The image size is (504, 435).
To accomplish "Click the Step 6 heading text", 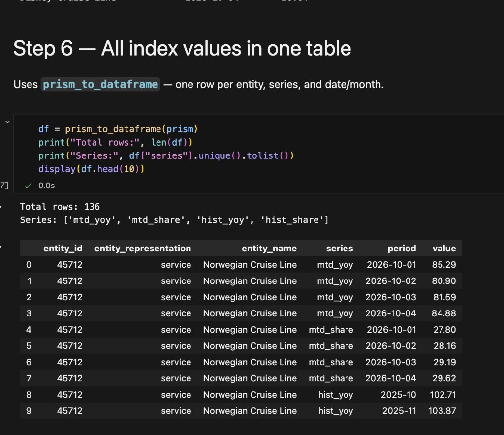I will [182, 49].
